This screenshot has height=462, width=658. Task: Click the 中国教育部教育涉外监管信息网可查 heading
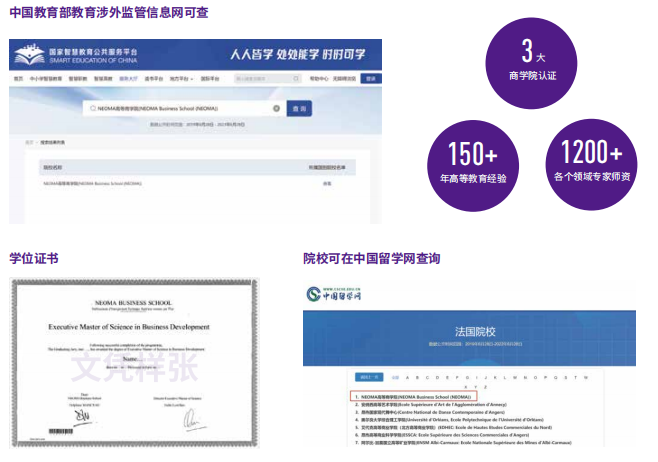pyautogui.click(x=109, y=12)
